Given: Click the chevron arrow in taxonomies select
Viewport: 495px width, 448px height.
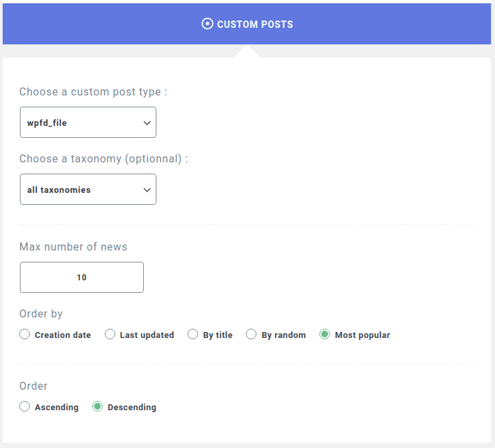Looking at the screenshot, I should (147, 190).
